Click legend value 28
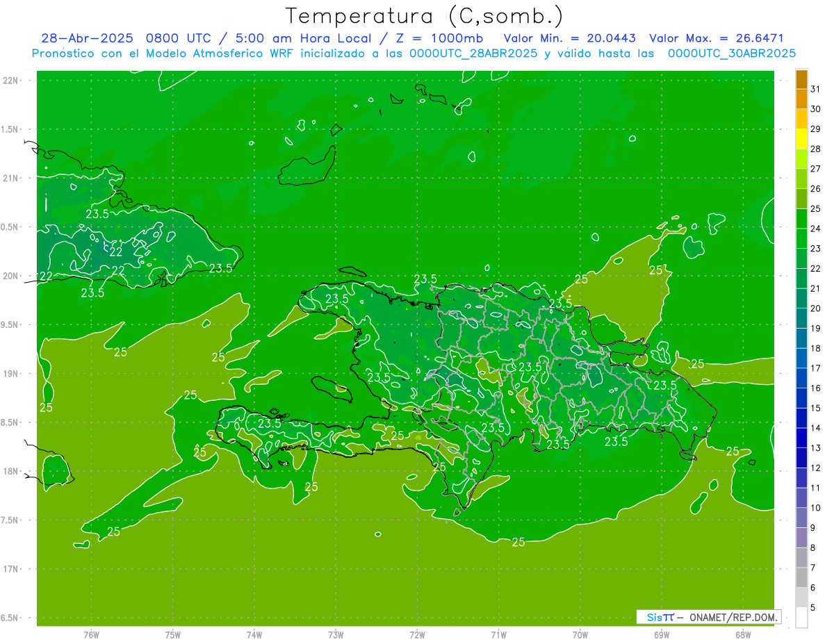The width and height of the screenshot is (834, 644). coord(815,149)
